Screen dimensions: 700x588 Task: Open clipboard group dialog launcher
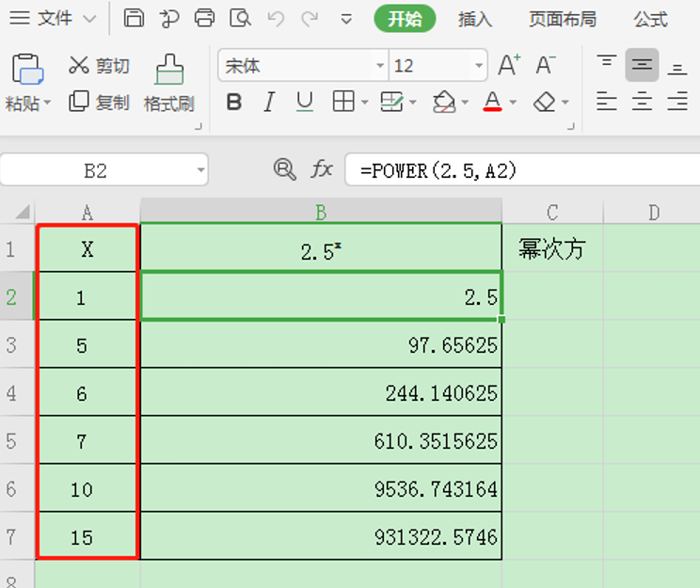pos(199,127)
